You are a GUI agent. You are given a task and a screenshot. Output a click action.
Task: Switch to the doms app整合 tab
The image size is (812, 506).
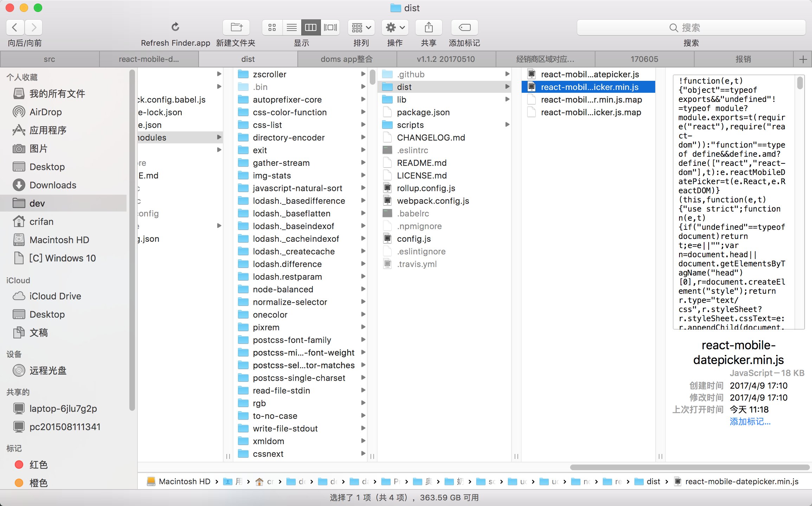coord(347,59)
